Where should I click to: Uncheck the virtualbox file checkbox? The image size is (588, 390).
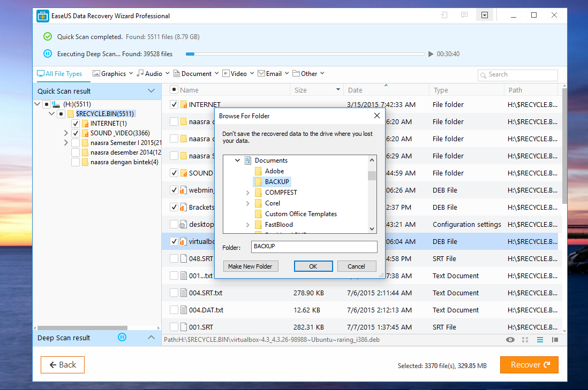tap(174, 242)
